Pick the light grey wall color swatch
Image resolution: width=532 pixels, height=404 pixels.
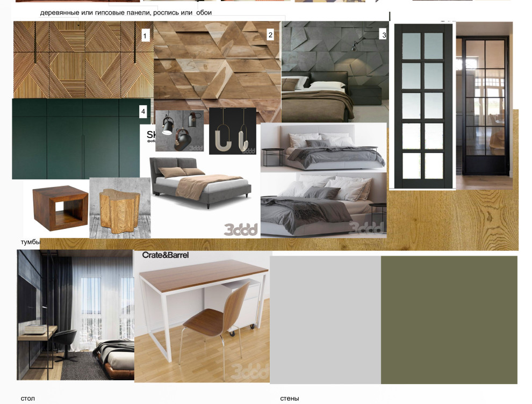(x=326, y=320)
